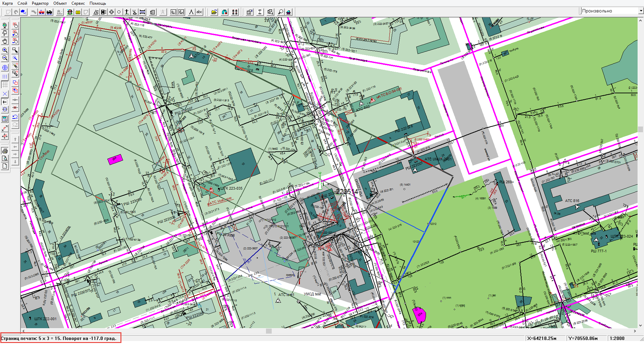Image resolution: width=644 pixels, height=345 pixels.
Task: Select the blue bridge span tool
Action: (x=142, y=12)
